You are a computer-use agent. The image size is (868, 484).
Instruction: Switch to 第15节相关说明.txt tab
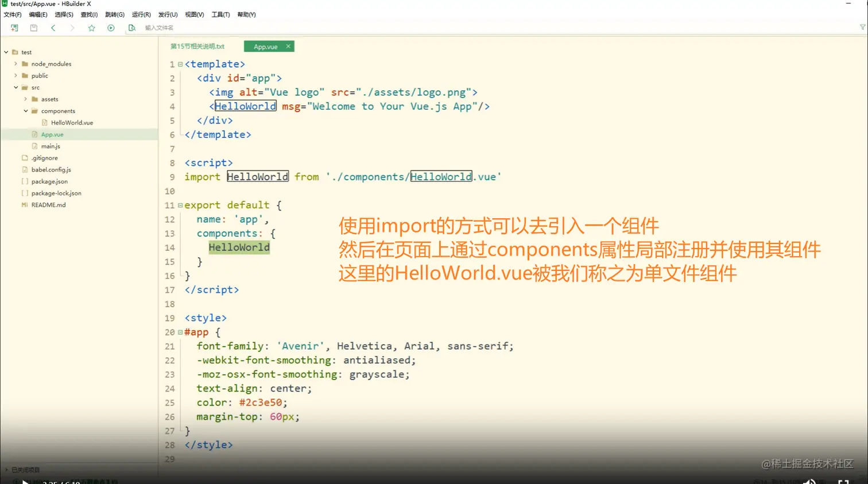[x=197, y=47]
